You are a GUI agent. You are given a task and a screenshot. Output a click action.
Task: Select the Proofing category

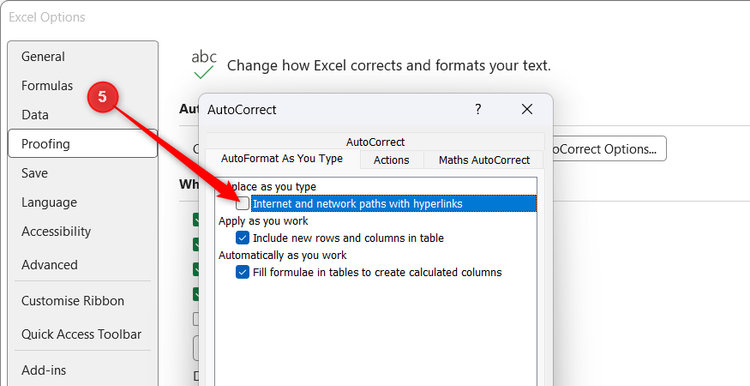pyautogui.click(x=83, y=143)
